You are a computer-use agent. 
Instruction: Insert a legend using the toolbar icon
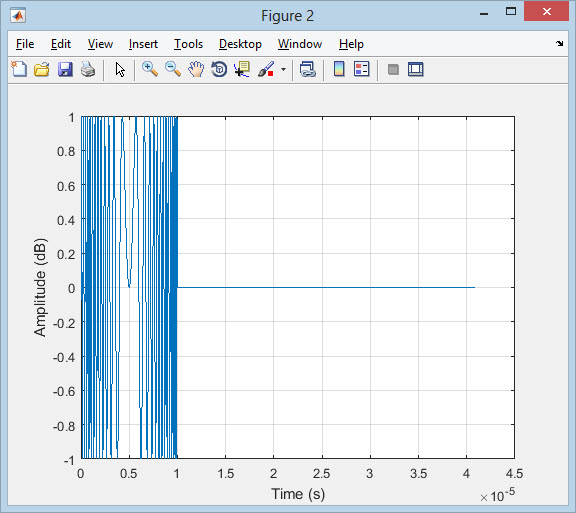click(361, 69)
